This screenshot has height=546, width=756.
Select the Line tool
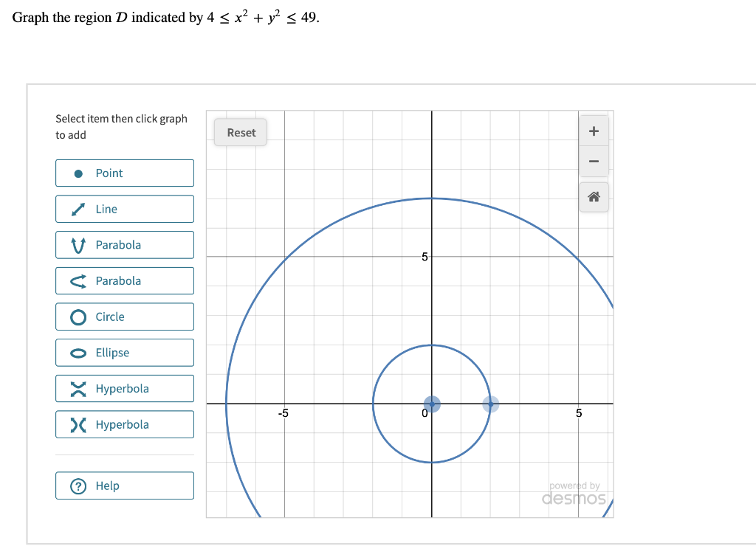(124, 209)
